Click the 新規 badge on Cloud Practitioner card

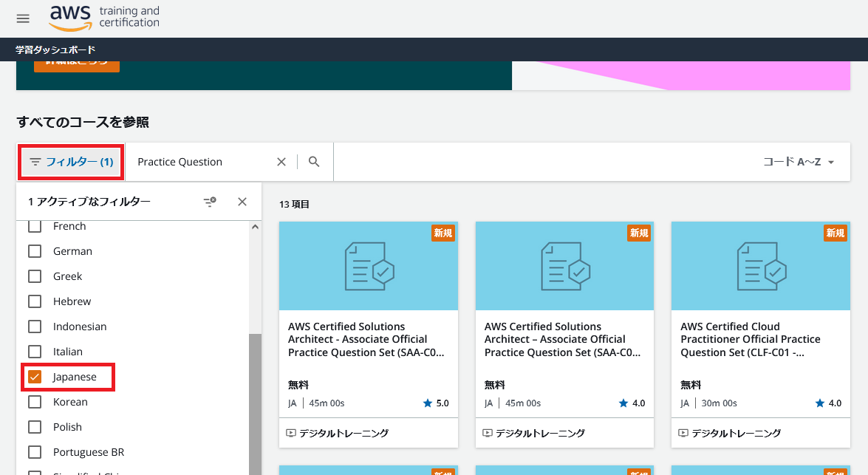click(835, 233)
